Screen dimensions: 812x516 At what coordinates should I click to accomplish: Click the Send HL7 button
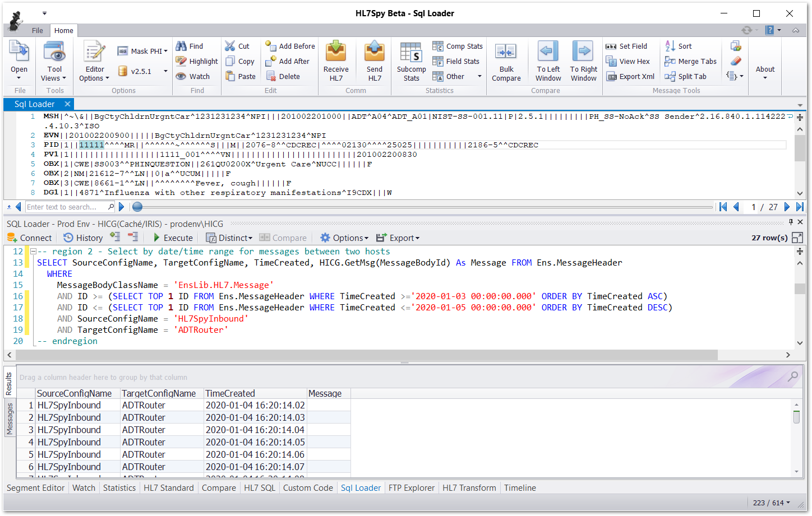point(375,62)
